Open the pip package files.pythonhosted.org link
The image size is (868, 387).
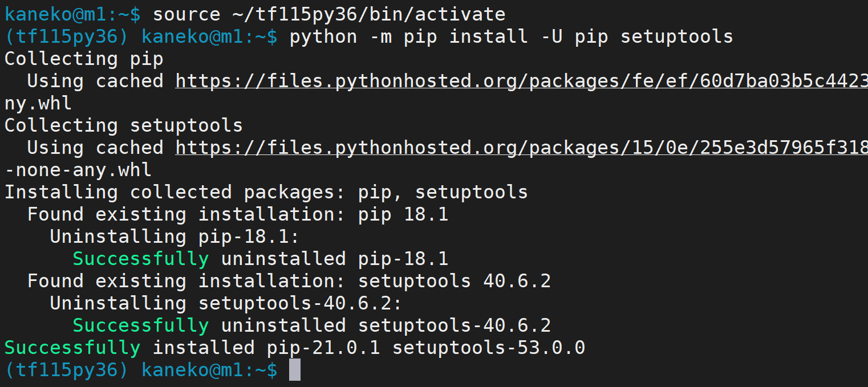(521, 82)
